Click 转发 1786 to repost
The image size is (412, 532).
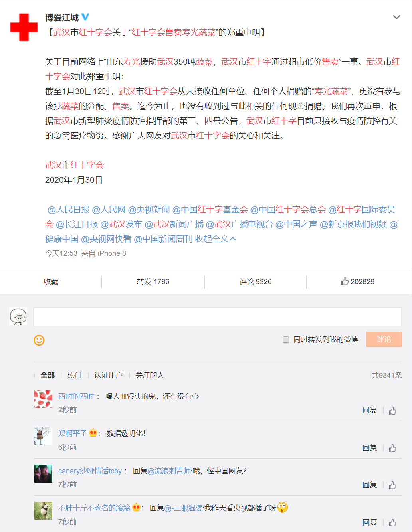[153, 282]
